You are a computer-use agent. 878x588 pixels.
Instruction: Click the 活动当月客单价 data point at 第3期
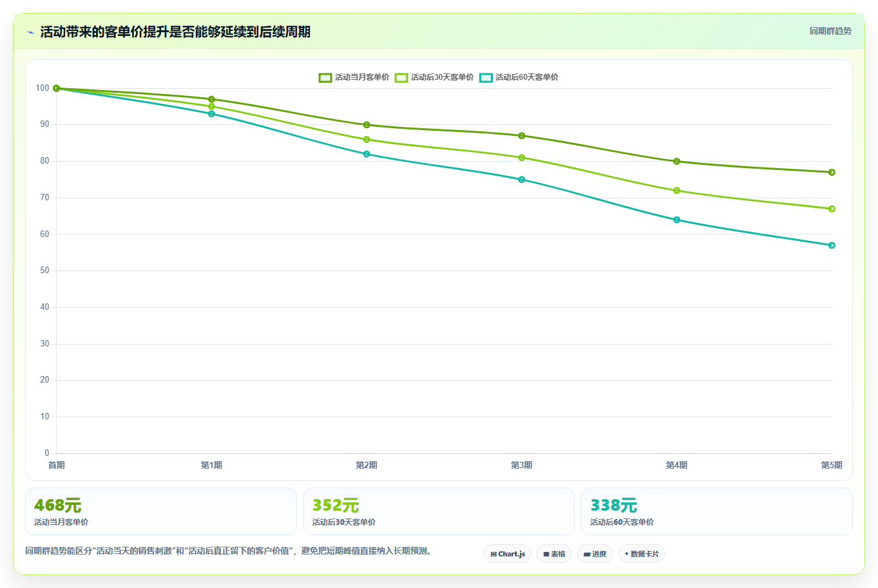pyautogui.click(x=522, y=136)
